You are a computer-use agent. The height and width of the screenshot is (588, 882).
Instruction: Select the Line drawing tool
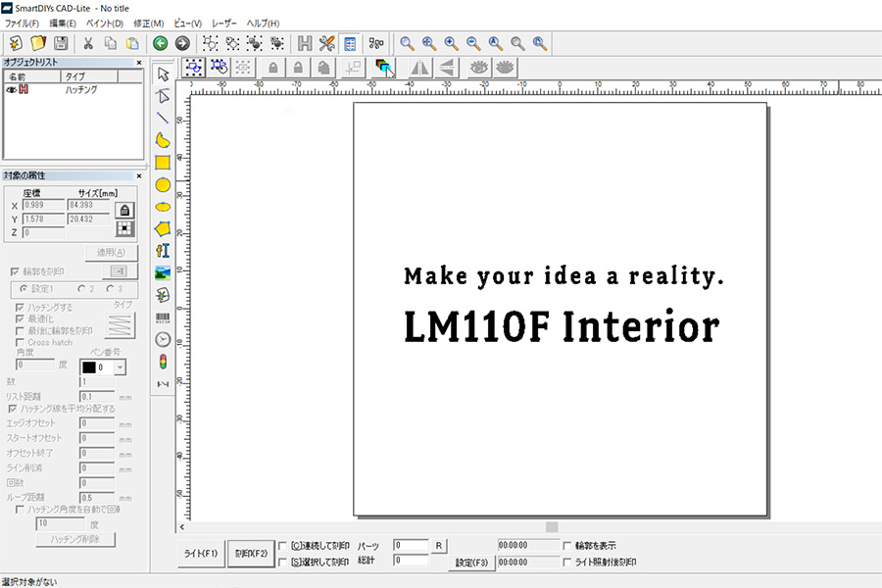pyautogui.click(x=163, y=118)
